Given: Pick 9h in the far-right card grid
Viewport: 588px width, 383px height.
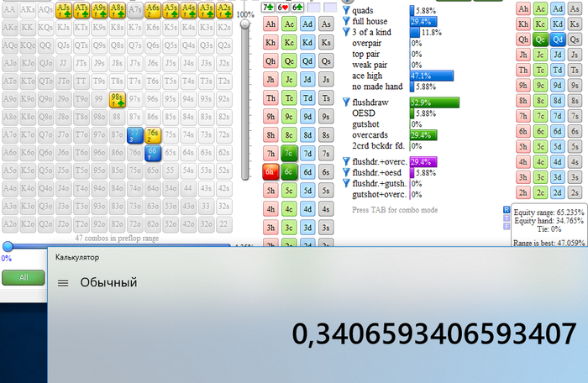Looking at the screenshot, I should pos(523,86).
